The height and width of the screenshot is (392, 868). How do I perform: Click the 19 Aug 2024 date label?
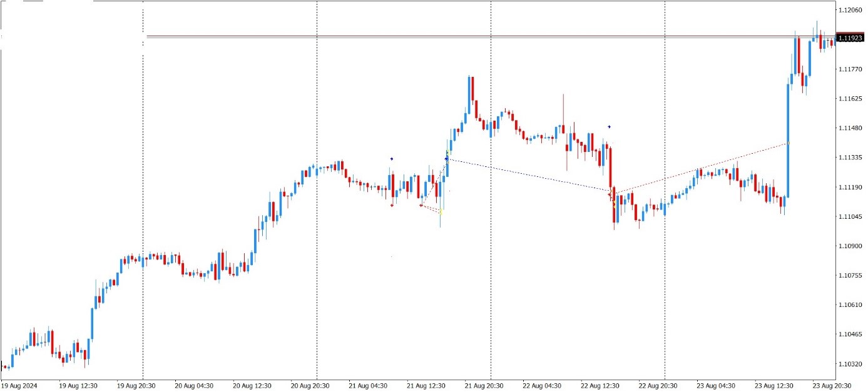19,386
